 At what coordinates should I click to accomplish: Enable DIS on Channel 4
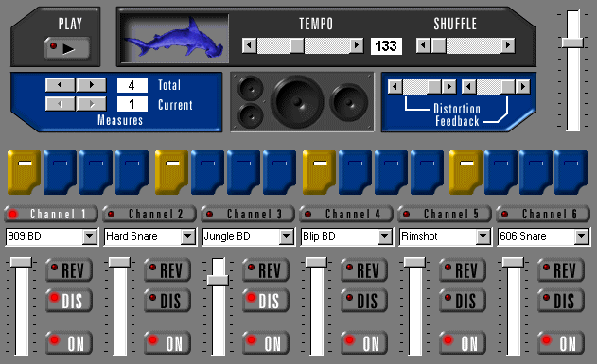click(364, 301)
